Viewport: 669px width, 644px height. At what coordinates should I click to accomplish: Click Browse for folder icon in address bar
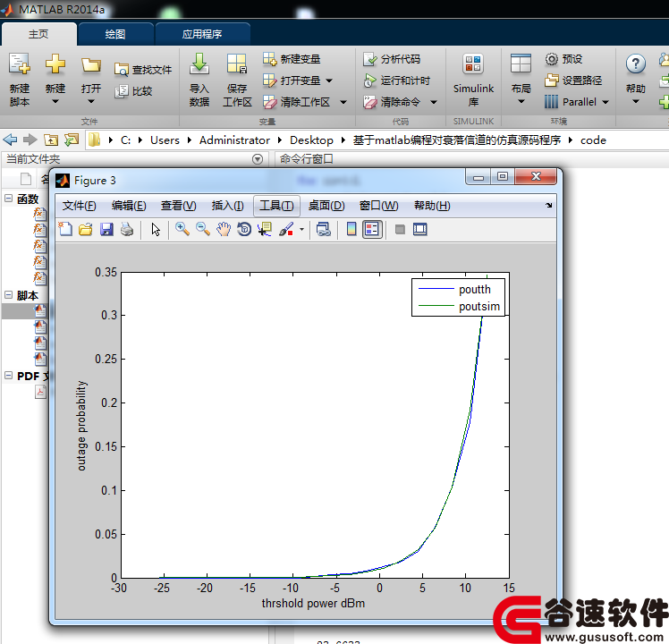point(72,140)
